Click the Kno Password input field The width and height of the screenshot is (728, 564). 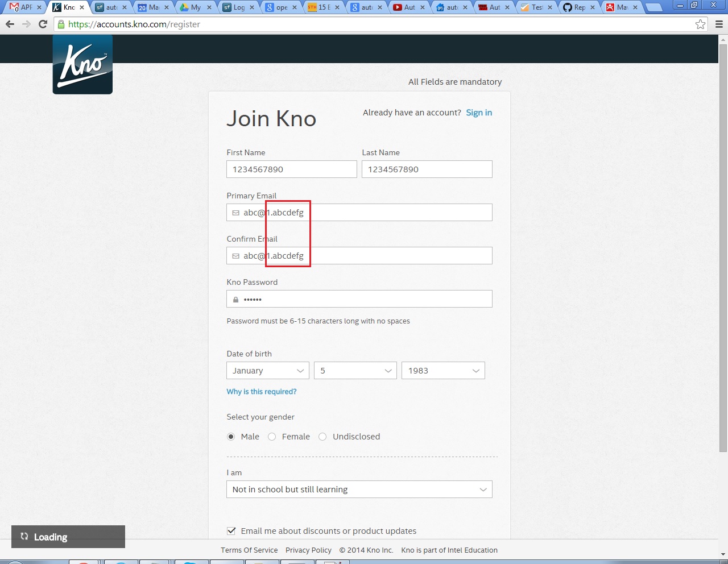point(359,299)
